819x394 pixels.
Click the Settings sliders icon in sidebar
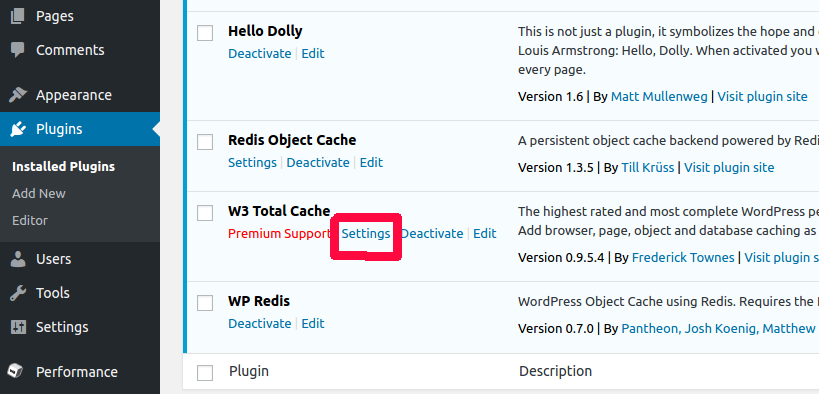click(x=17, y=327)
